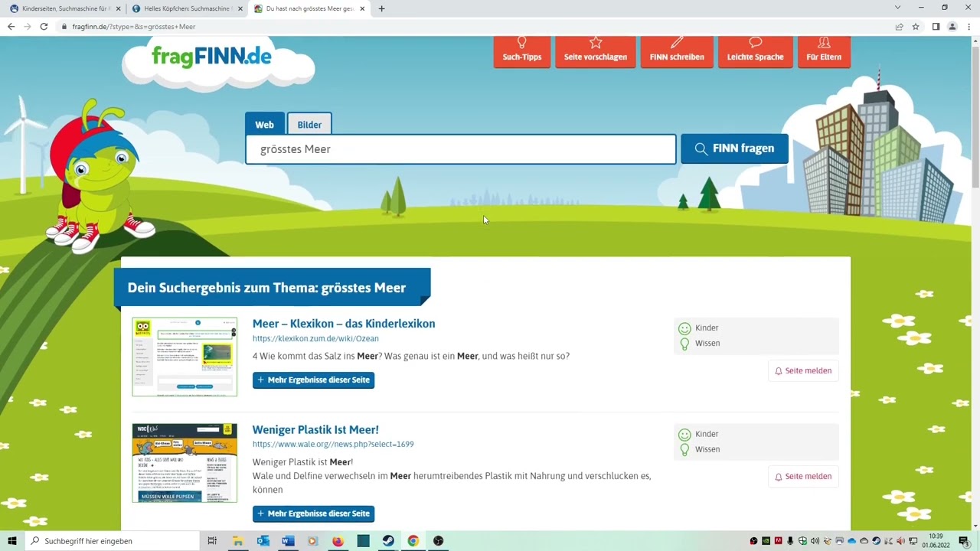
Task: Open Steam from the taskbar
Action: [388, 541]
